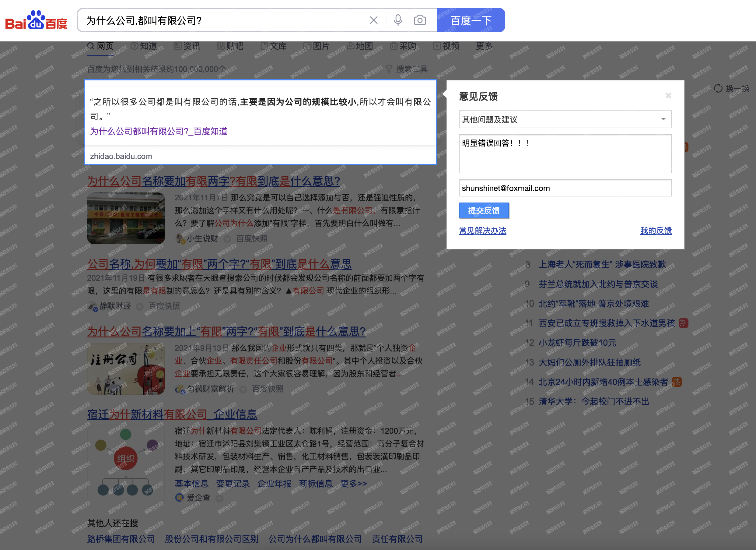Screen dimensions: 756x550
Task: Click the 注册公司 thumbnail image
Action: (126, 369)
